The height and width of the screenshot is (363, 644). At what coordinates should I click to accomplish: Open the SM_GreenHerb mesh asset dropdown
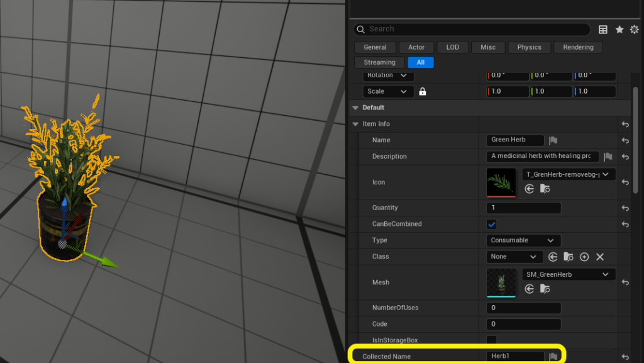pos(569,274)
